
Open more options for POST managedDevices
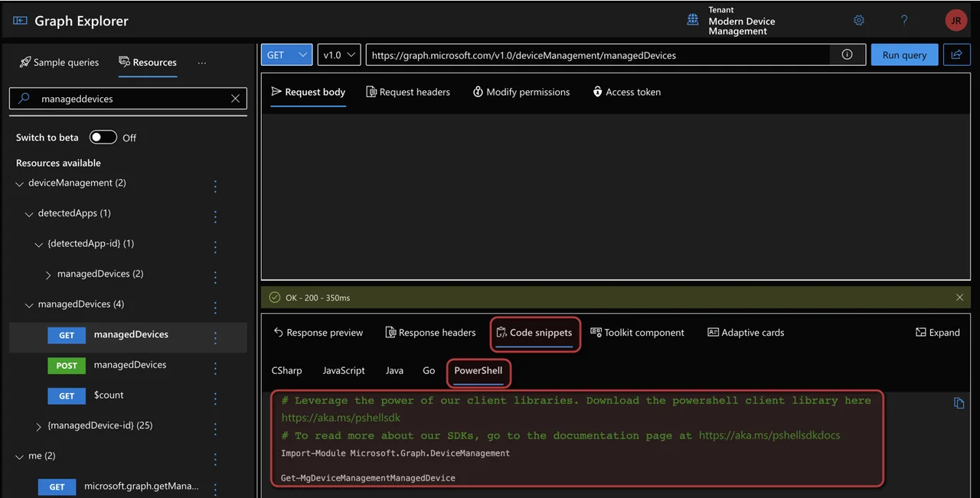215,368
